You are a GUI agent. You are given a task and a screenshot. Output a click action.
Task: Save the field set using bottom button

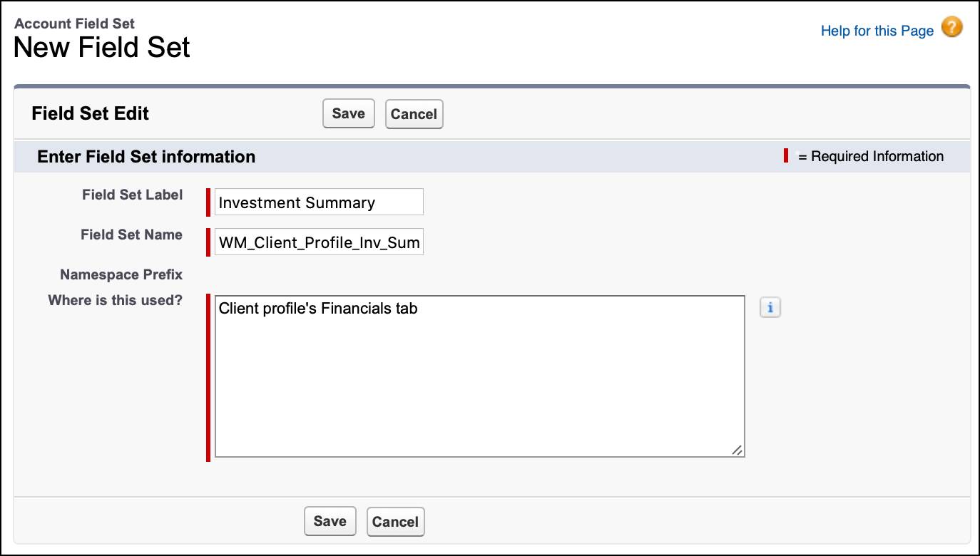tap(330, 521)
